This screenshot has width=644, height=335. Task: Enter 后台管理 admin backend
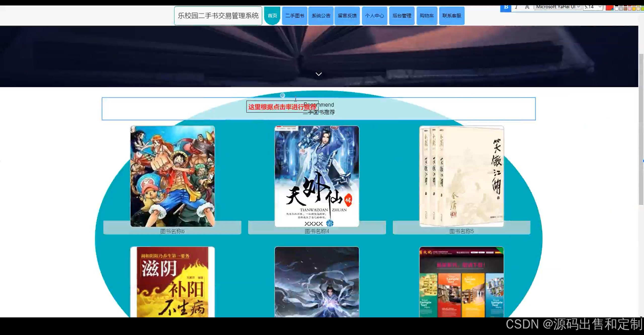(402, 16)
